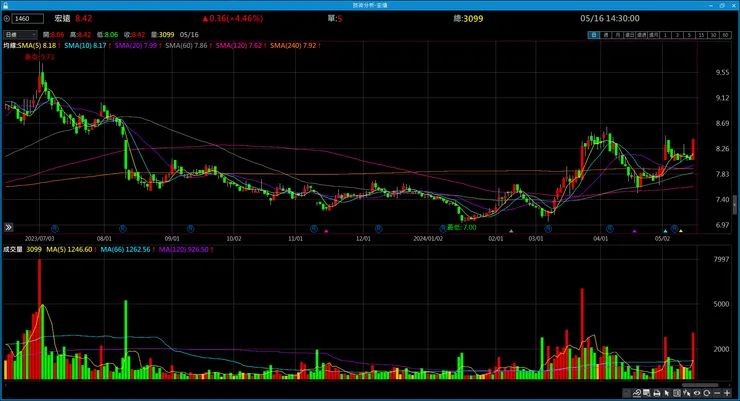This screenshot has height=401, width=740.
Task: Switch to the 15-minute chart tab
Action: 701,35
